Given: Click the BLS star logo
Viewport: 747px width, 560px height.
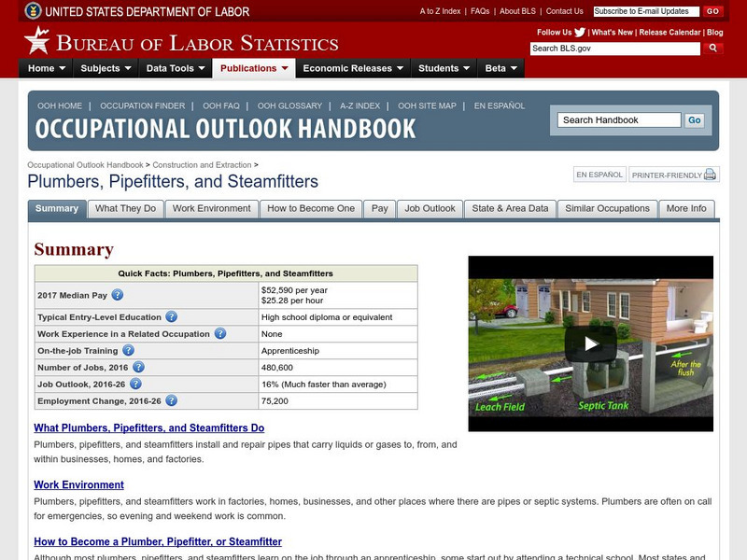Looking at the screenshot, I should tap(36, 40).
